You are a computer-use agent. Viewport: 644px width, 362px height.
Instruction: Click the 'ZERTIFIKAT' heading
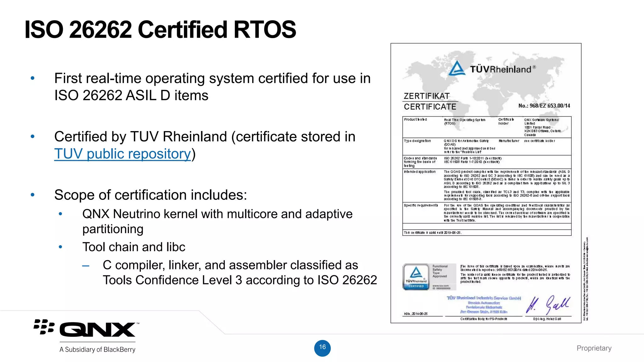(x=427, y=96)
